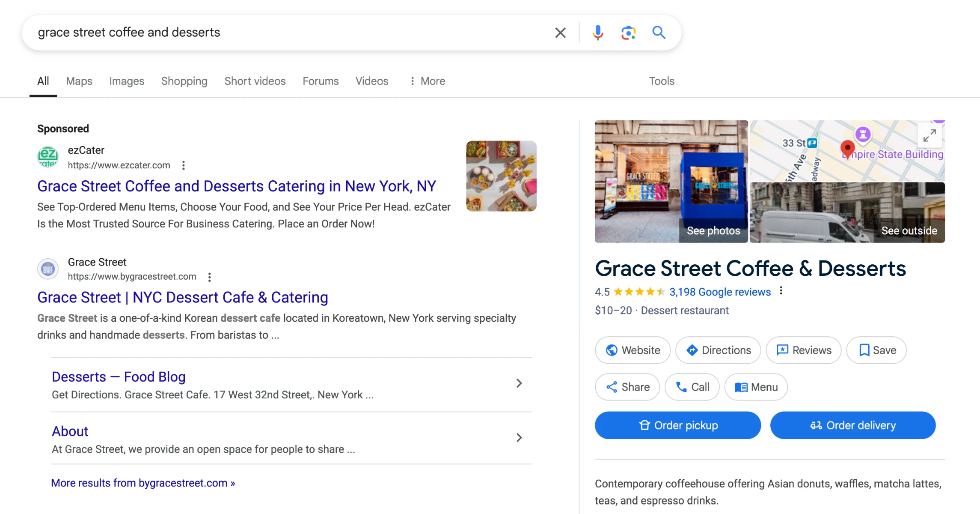Click the Order pickup button

[677, 425]
